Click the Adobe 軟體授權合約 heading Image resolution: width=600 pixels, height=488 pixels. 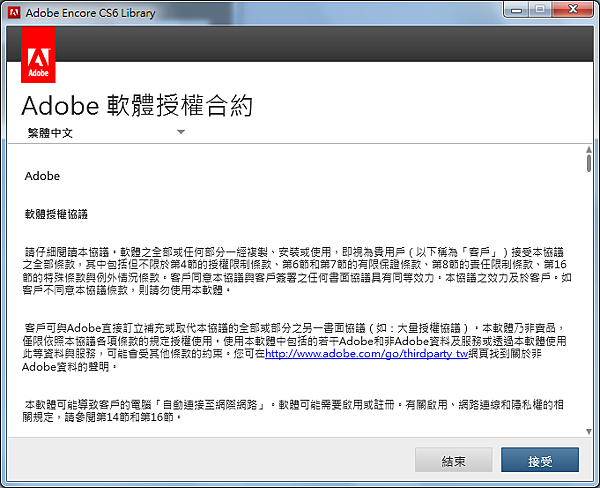(x=137, y=105)
